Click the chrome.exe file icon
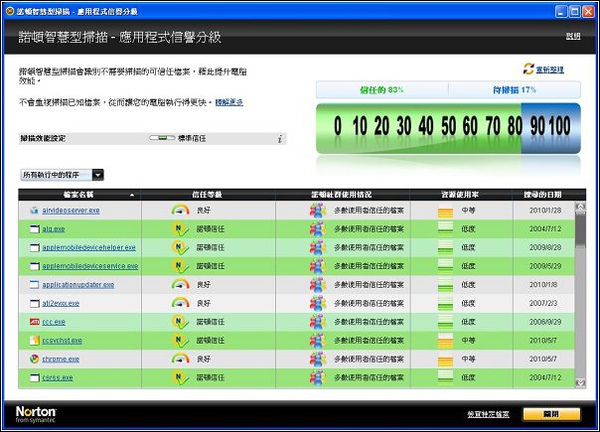 pos(33,358)
